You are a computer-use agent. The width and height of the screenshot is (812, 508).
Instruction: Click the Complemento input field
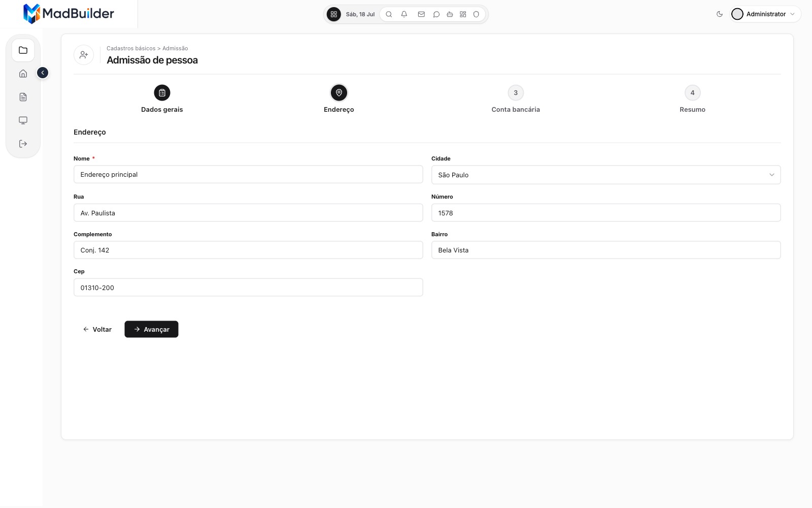click(248, 250)
